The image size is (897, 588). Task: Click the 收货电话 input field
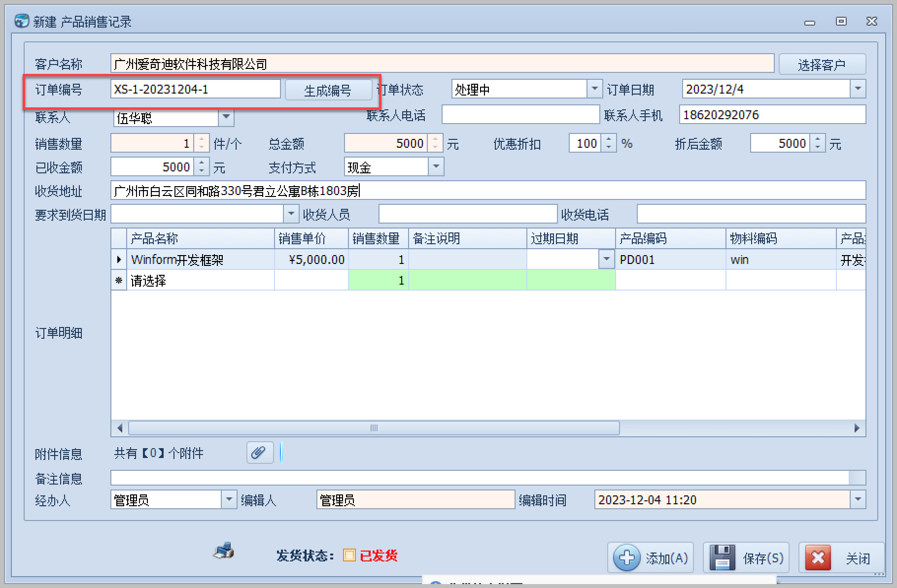751,214
